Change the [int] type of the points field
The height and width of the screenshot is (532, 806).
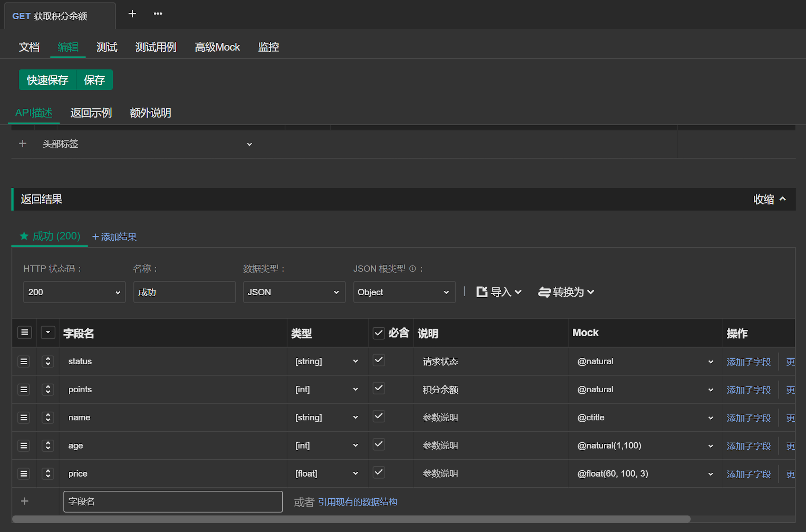[x=327, y=390]
